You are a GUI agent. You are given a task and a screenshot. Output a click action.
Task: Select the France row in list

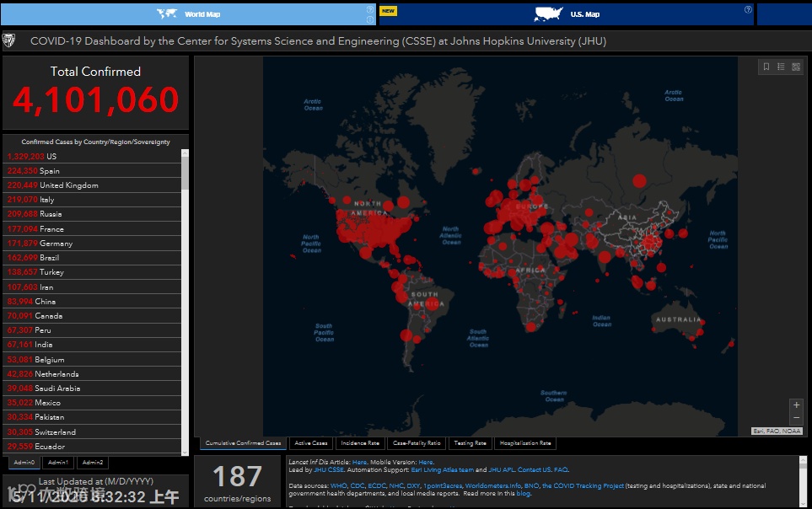tap(92, 229)
